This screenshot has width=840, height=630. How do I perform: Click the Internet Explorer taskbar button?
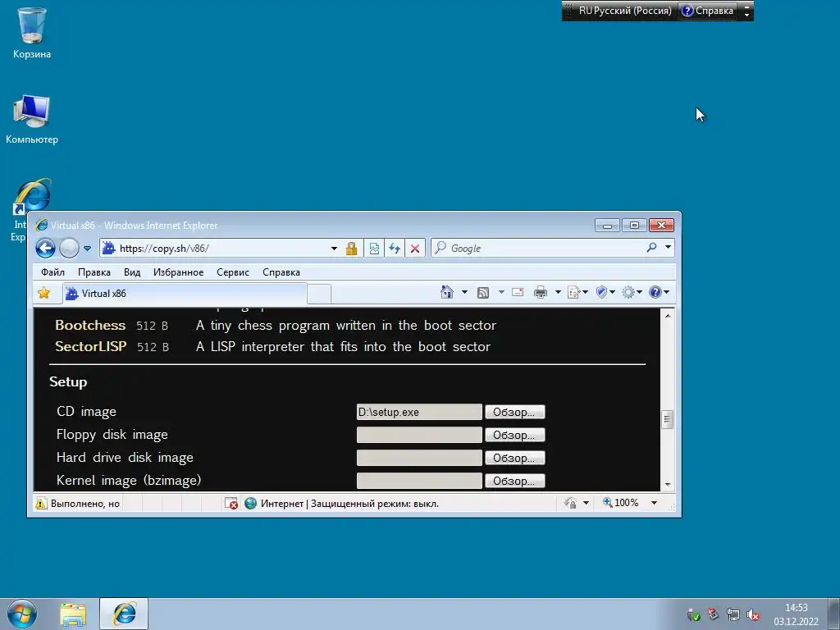[124, 614]
